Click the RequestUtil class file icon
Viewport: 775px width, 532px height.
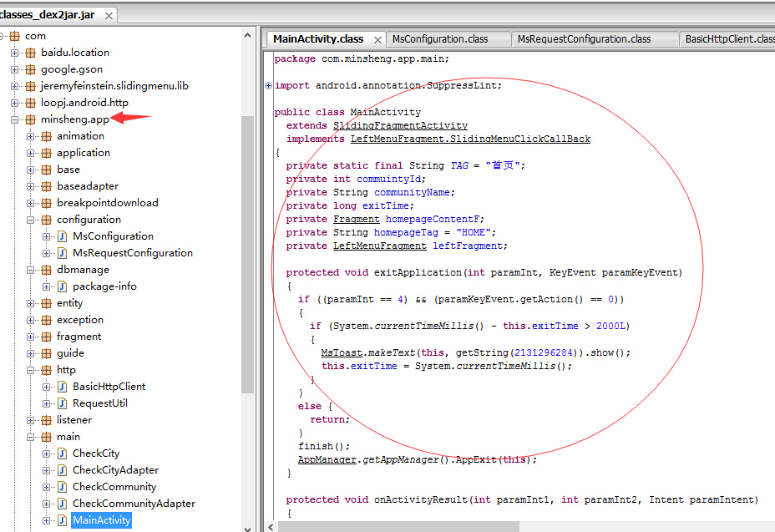point(63,404)
